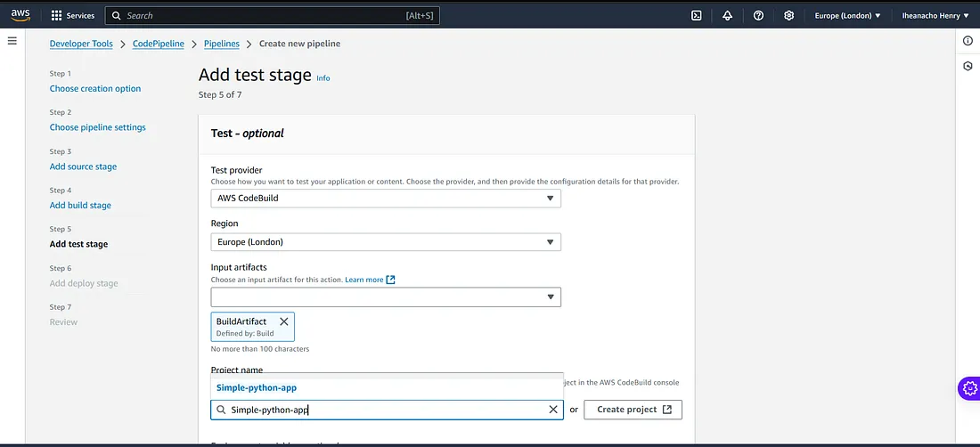Go to CodePipeline breadcrumb
Image resolution: width=980 pixels, height=447 pixels.
coord(158,44)
